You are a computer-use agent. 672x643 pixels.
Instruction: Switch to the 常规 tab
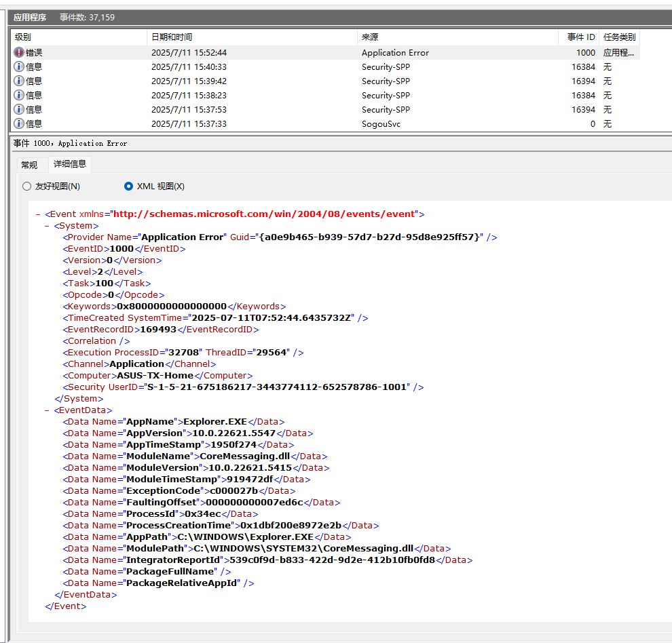[x=29, y=165]
